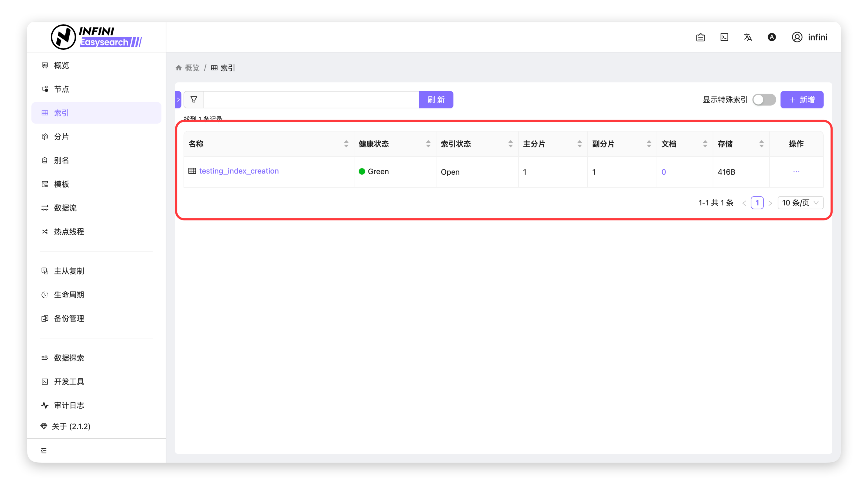Viewport: 868px width, 495px height.
Task: Click the circular A theme icon
Action: [x=771, y=37]
